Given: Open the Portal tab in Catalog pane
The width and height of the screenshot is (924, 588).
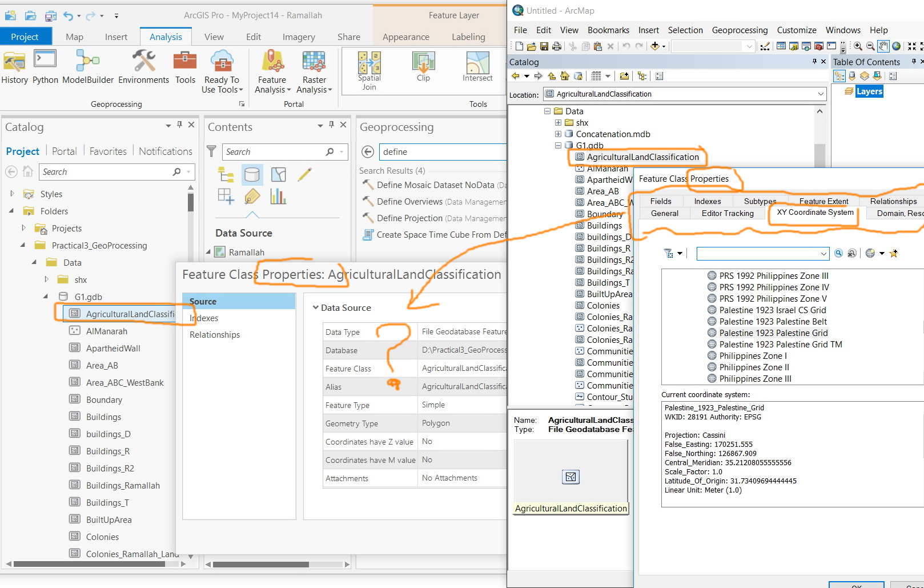Looking at the screenshot, I should coord(64,151).
